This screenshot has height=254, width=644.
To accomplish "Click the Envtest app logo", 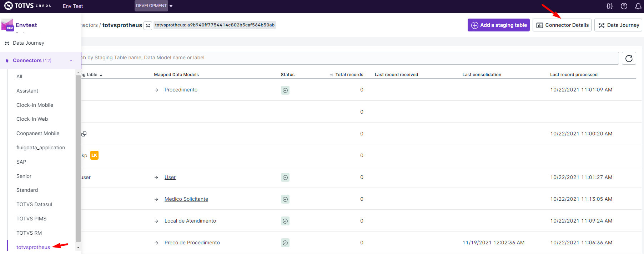I will click(7, 25).
